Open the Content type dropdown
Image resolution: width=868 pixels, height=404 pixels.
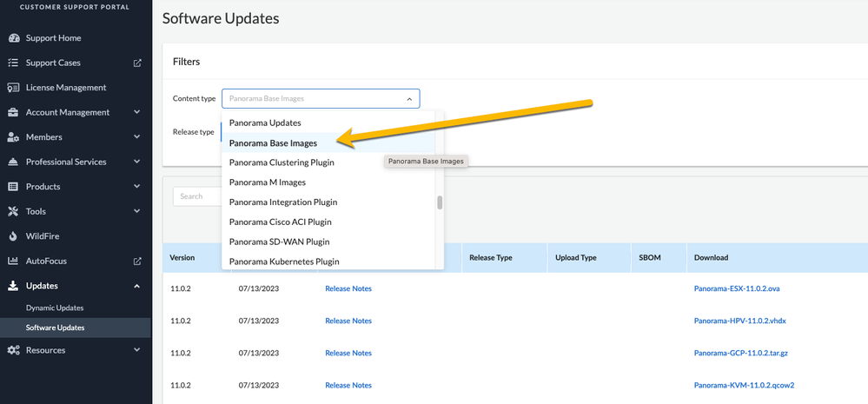coord(321,99)
